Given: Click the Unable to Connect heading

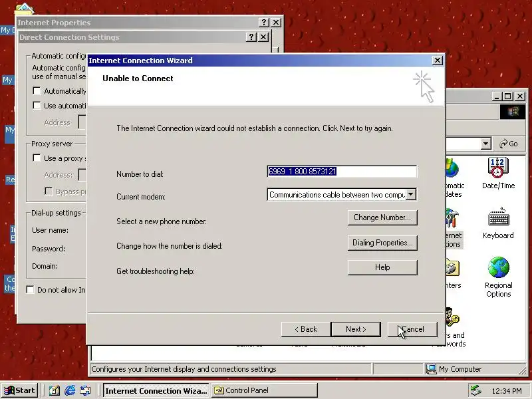Looking at the screenshot, I should pyautogui.click(x=138, y=78).
